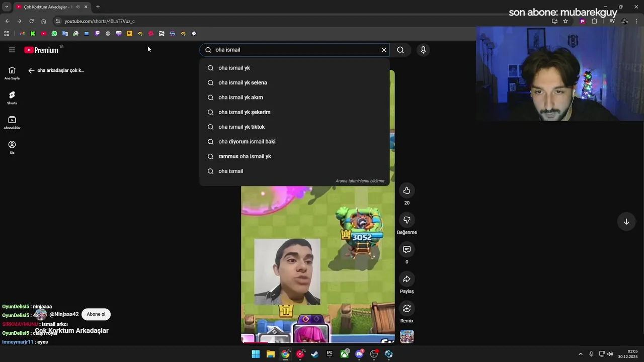644x362 pixels.
Task: Open Abonelikler in the sidebar
Action: pyautogui.click(x=12, y=122)
